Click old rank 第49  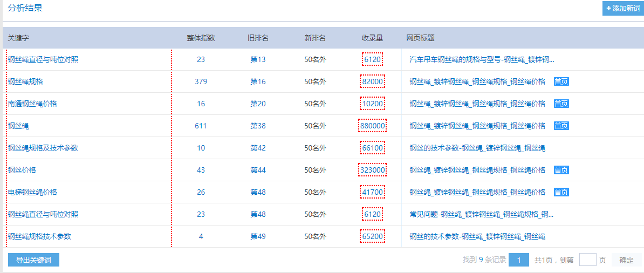[x=258, y=236]
